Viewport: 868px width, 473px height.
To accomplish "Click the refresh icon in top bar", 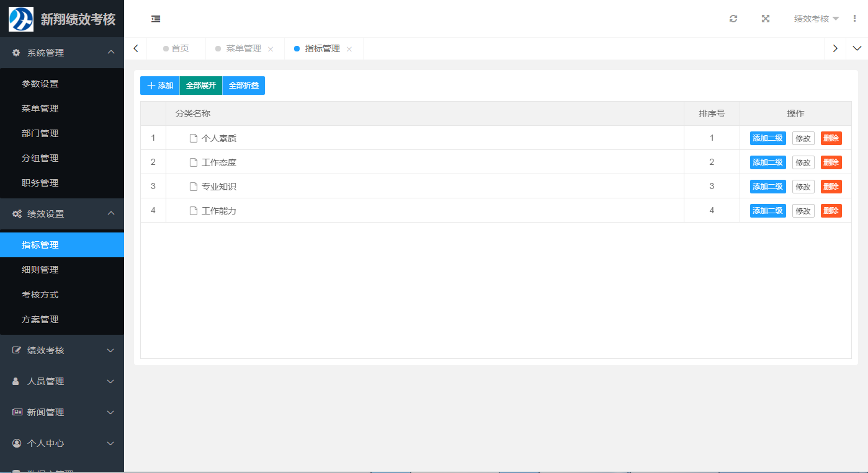I will pos(733,19).
